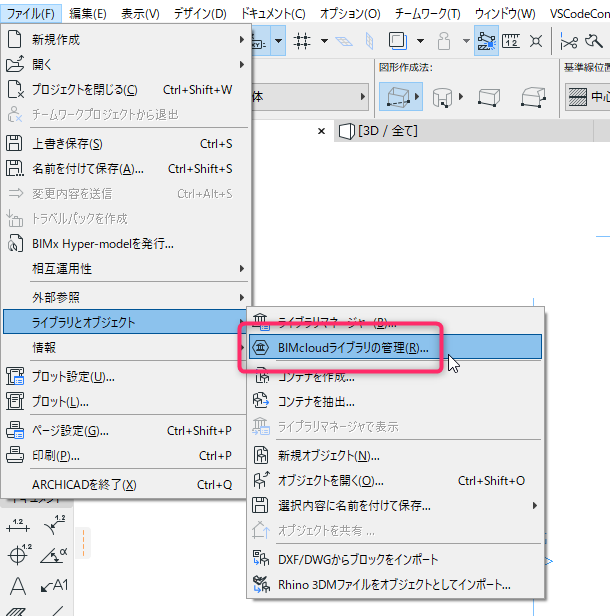
Task: Click the new document icon beside 新規作成
Action: tap(15, 39)
